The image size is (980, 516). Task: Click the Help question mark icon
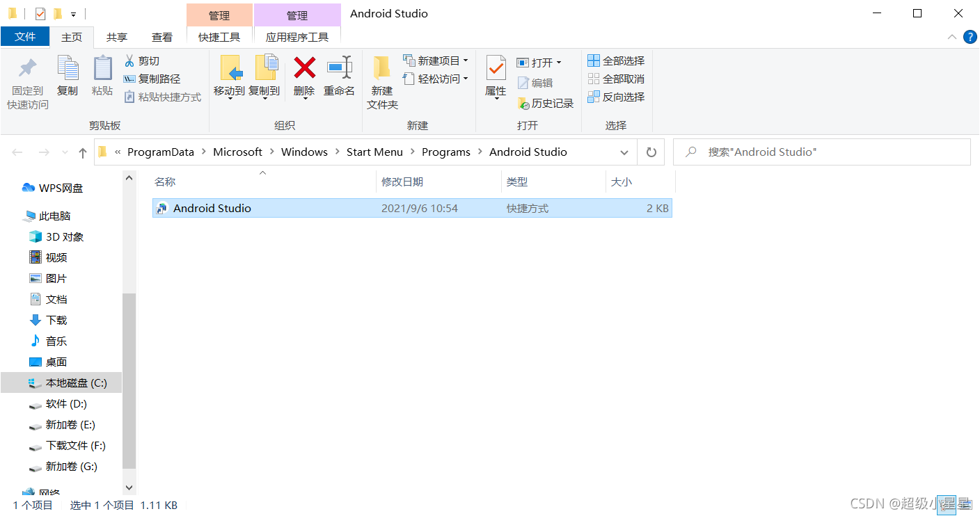tap(970, 37)
